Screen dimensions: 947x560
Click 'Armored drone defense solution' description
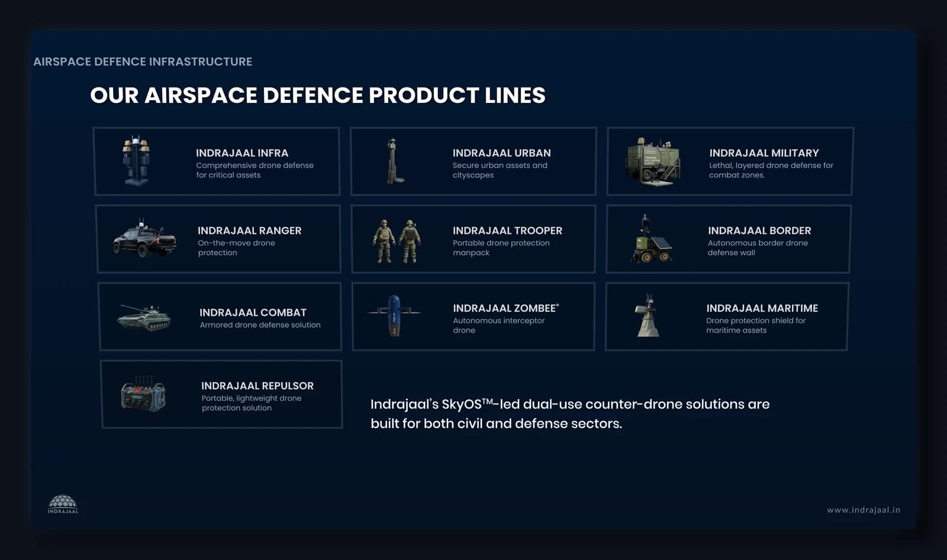click(x=260, y=324)
